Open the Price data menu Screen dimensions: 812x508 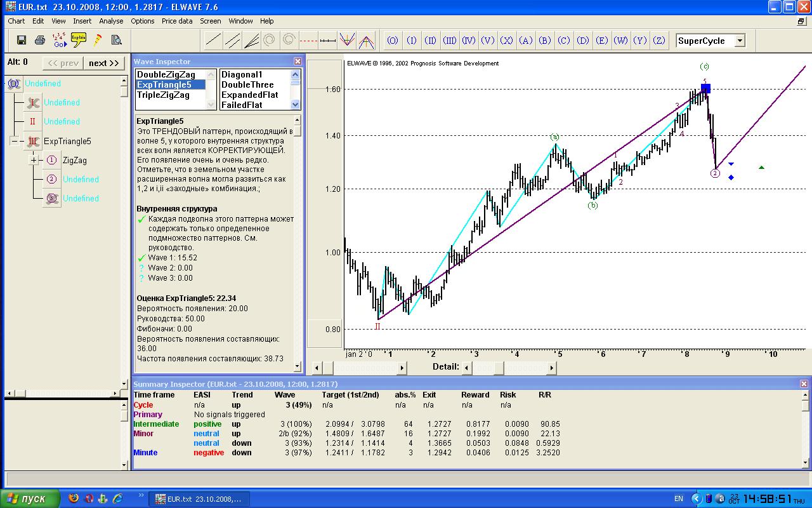point(177,21)
